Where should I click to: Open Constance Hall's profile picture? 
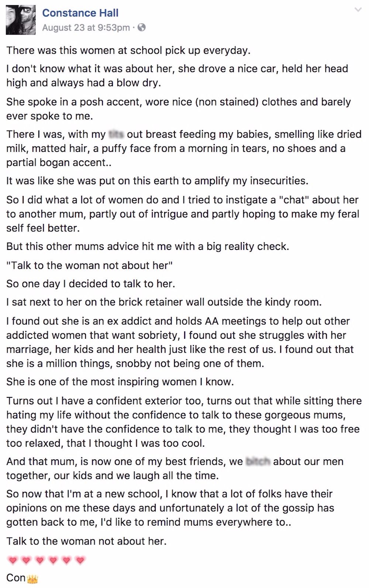click(x=21, y=20)
